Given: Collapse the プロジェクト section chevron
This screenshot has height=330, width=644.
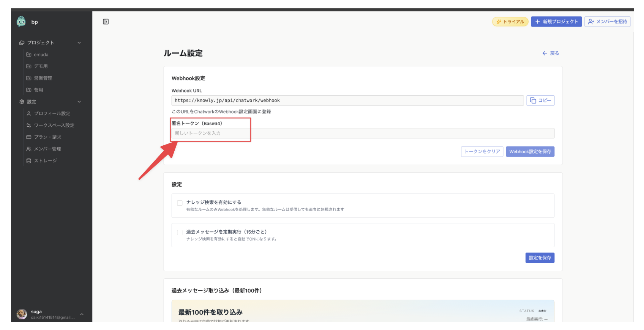Looking at the screenshot, I should pyautogui.click(x=79, y=43).
